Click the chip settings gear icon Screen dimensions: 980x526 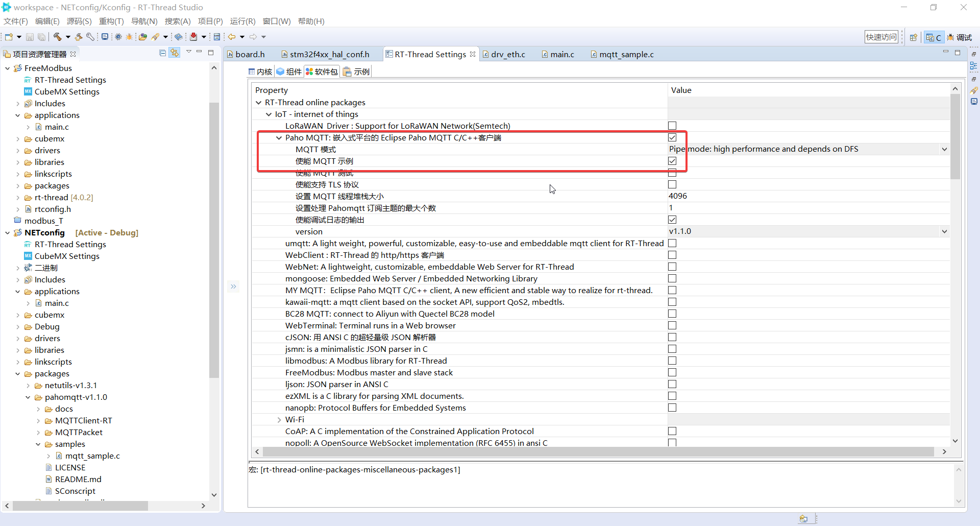click(x=118, y=37)
